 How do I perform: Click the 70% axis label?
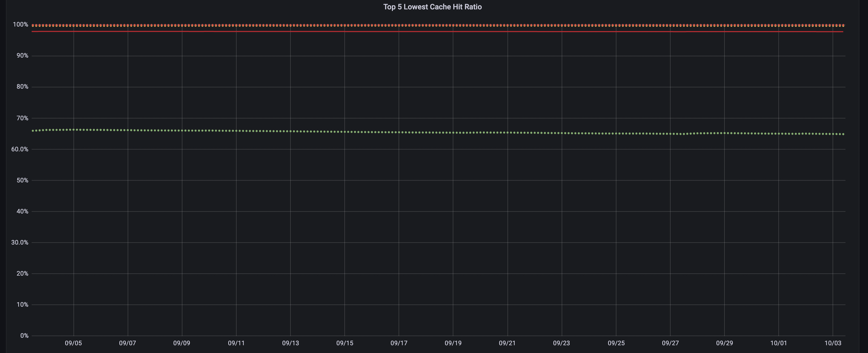pos(23,118)
